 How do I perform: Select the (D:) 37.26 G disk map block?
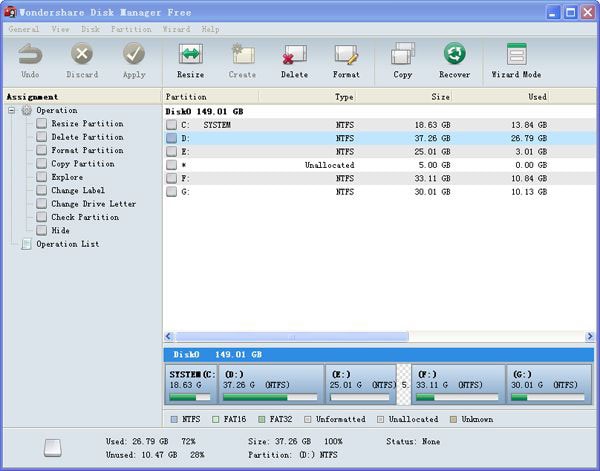tap(271, 384)
